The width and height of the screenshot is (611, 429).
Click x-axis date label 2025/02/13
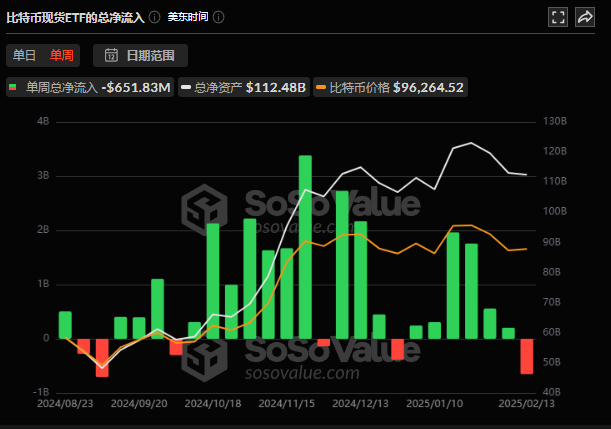pos(526,404)
